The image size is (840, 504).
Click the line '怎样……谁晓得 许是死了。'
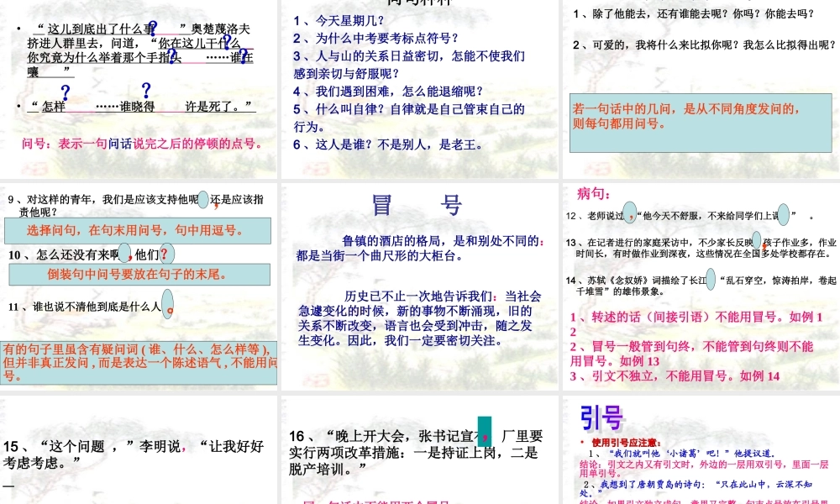[x=142, y=107]
